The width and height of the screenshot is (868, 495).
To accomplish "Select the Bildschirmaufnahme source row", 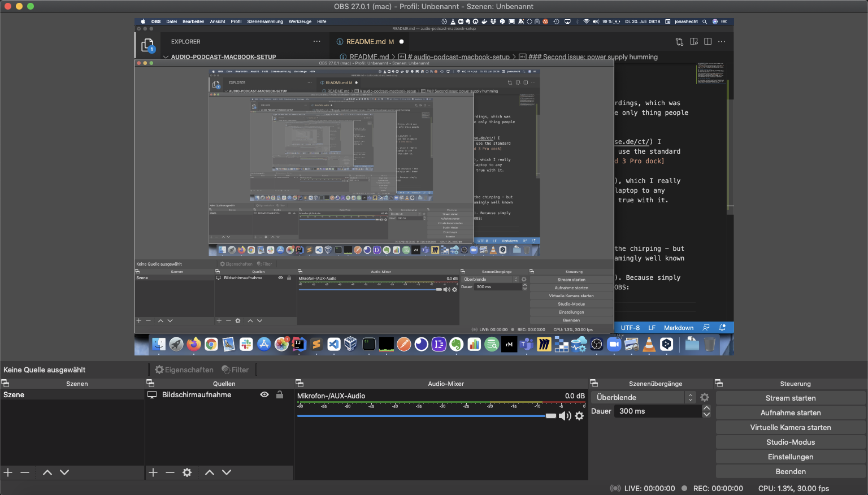I will (219, 395).
